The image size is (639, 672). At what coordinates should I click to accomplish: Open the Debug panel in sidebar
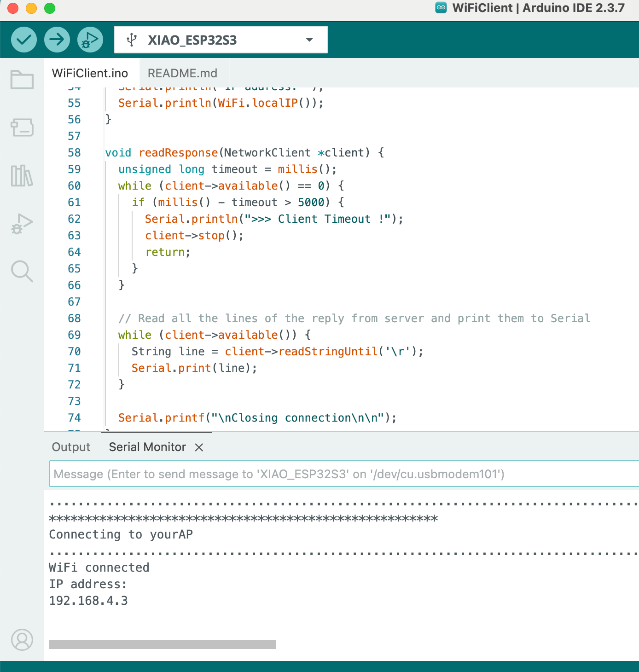coord(22,224)
